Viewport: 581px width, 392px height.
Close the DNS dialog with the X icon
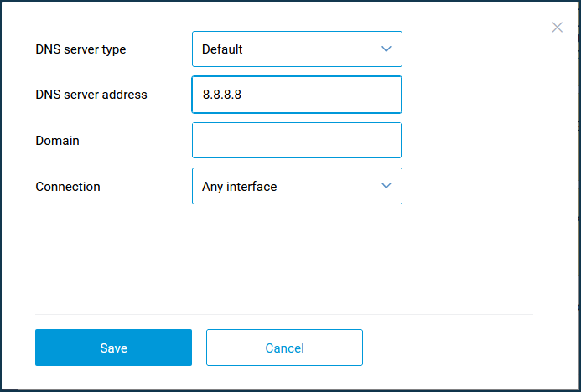coord(558,28)
